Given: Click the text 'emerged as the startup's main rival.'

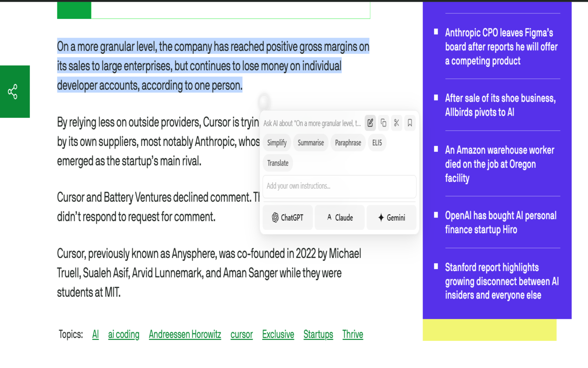Looking at the screenshot, I should click(x=129, y=161).
